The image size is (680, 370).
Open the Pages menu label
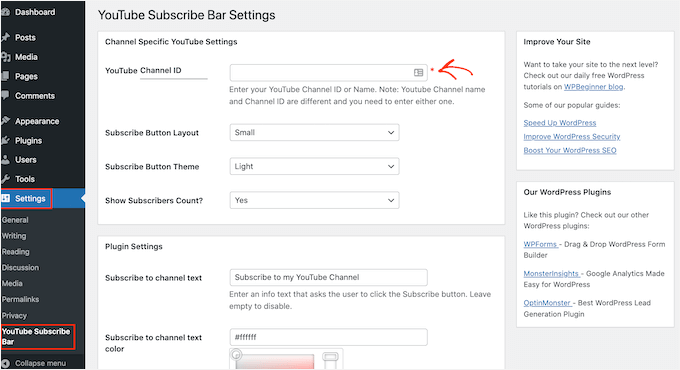point(26,76)
